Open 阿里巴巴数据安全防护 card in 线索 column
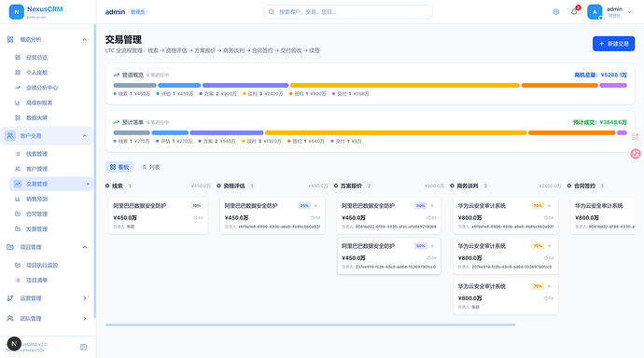This screenshot has height=358, width=644. pos(158,216)
